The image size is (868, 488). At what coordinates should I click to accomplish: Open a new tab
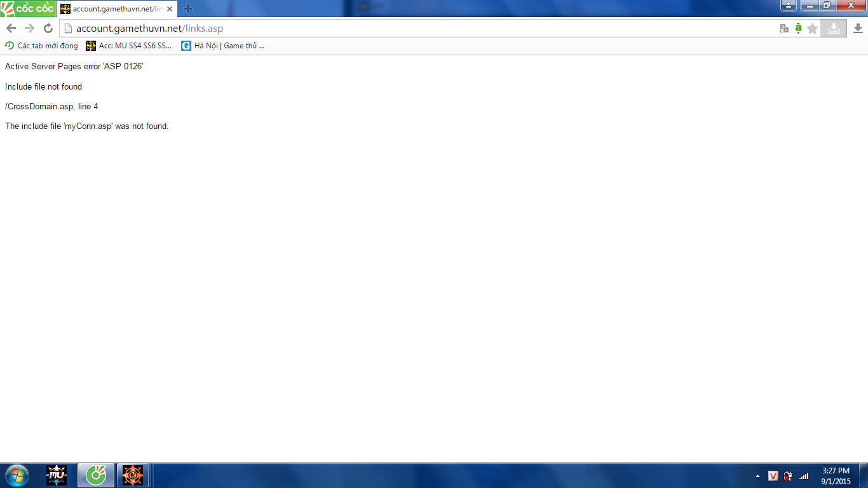pyautogui.click(x=187, y=9)
